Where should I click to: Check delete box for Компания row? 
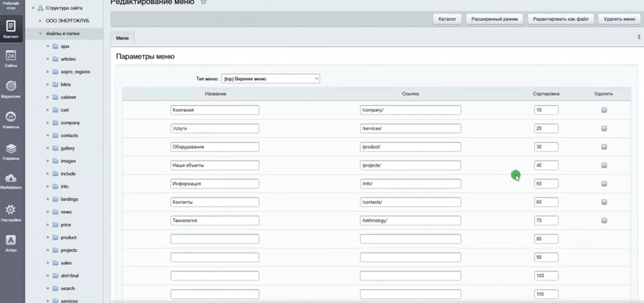(604, 110)
